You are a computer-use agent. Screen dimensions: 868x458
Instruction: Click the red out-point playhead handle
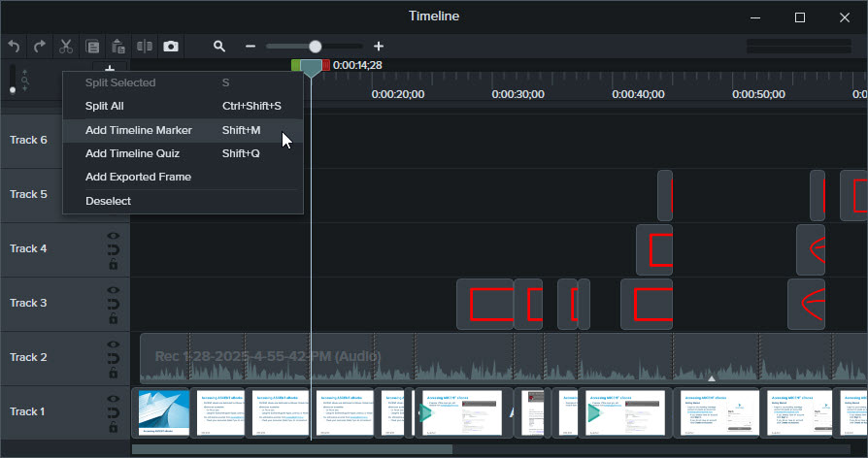[326, 65]
